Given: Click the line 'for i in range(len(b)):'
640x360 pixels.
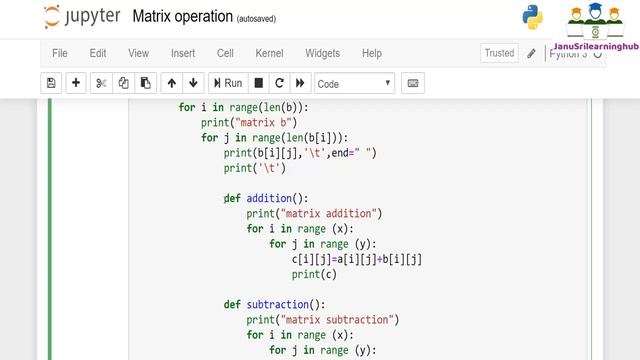Looking at the screenshot, I should click(x=244, y=107).
